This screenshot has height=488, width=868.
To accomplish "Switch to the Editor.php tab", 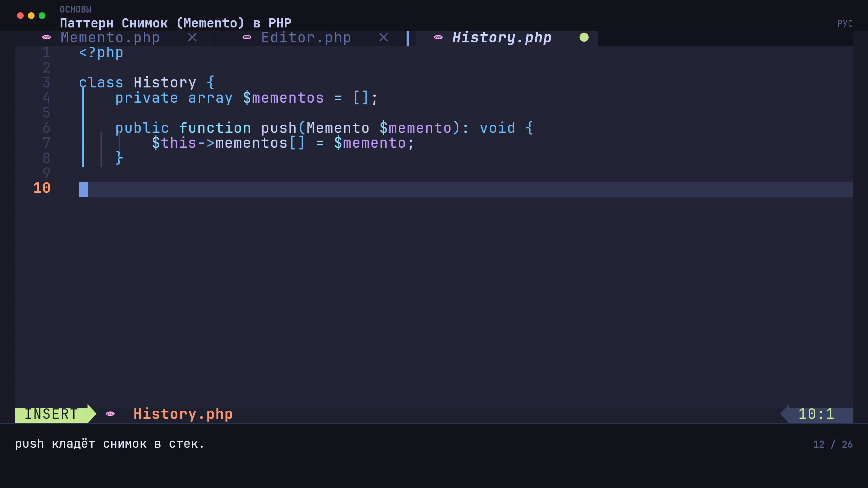I will coord(306,38).
